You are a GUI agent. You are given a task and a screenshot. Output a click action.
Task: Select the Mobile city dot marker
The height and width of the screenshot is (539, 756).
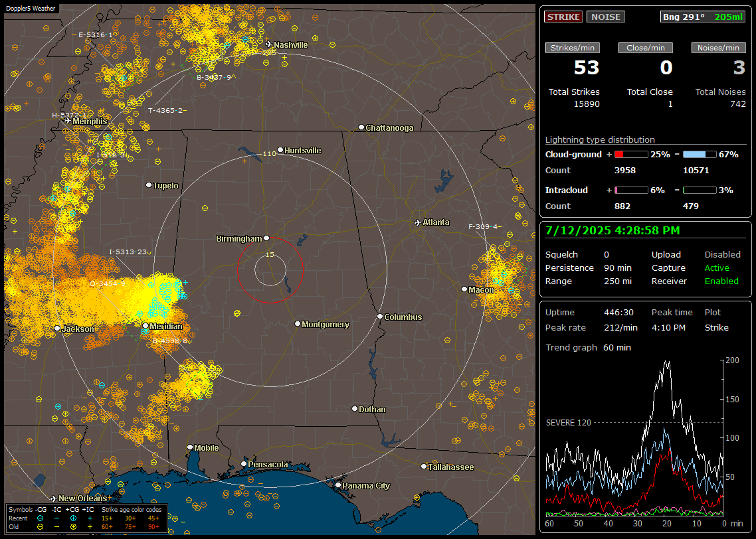[190, 447]
